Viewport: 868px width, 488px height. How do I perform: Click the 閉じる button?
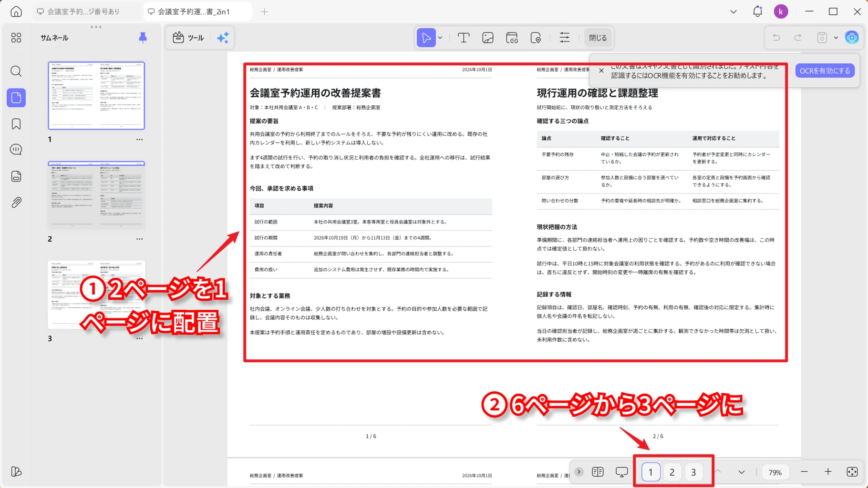pyautogui.click(x=598, y=38)
